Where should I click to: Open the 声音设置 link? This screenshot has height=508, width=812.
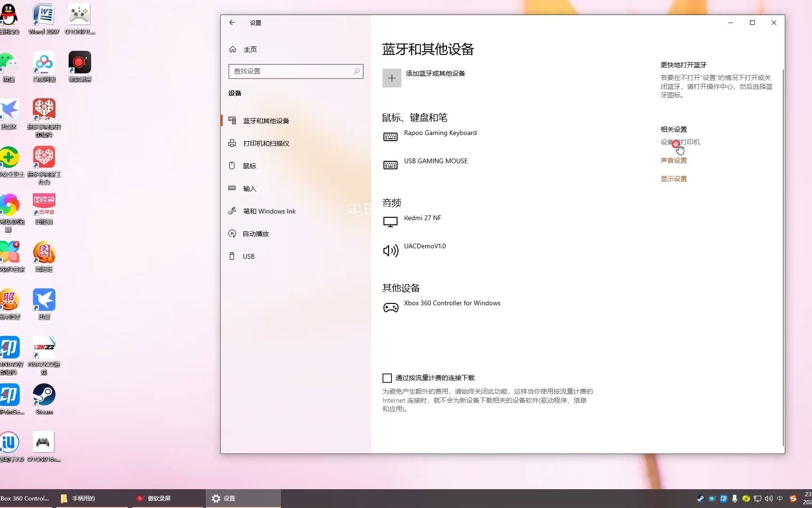coord(673,160)
